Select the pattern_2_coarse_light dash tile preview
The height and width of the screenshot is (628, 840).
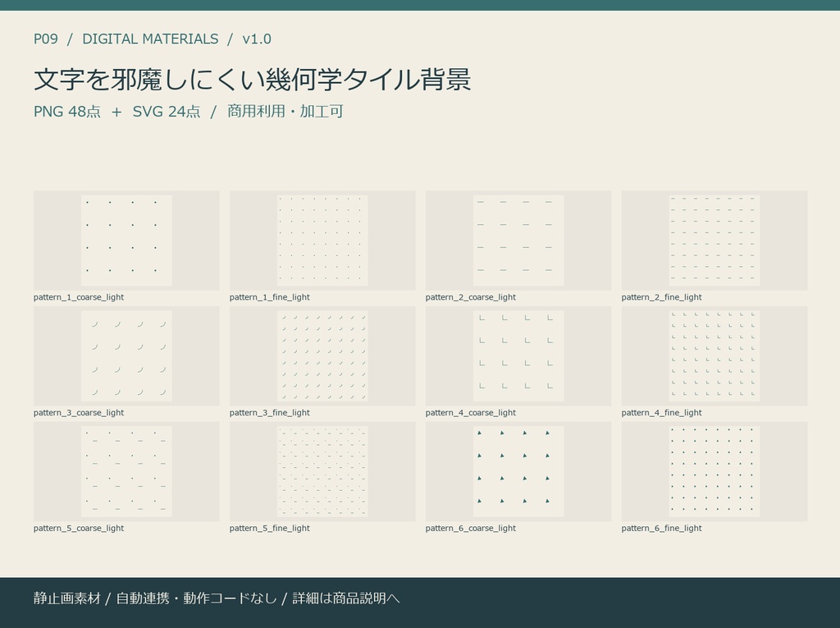tap(518, 241)
